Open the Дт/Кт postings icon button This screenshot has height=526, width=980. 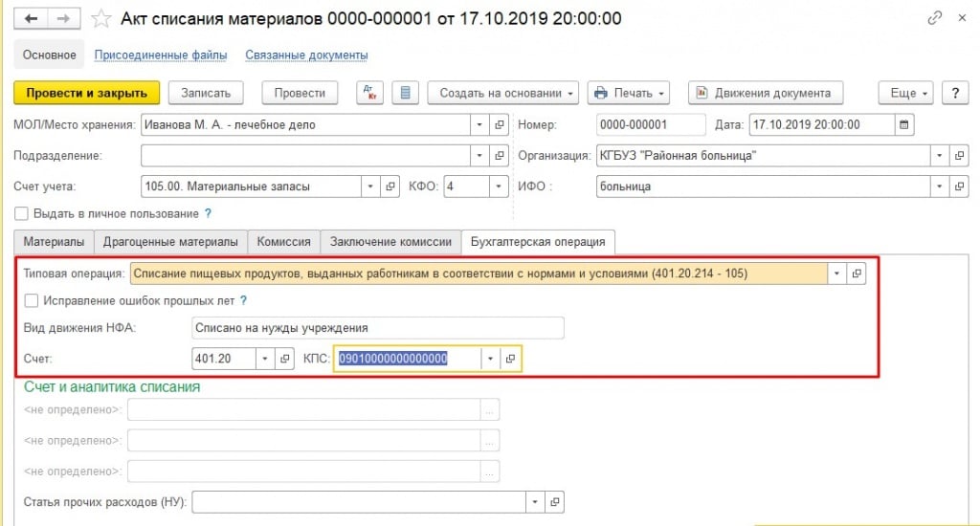369,93
